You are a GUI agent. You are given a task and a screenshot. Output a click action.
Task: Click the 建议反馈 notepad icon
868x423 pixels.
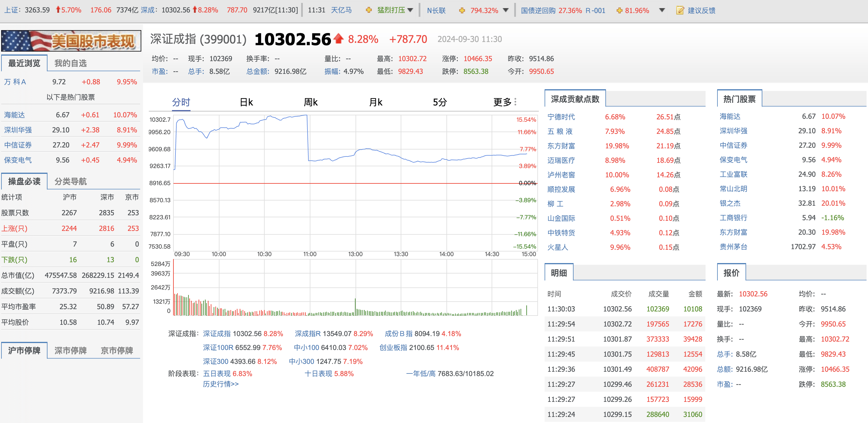click(680, 10)
